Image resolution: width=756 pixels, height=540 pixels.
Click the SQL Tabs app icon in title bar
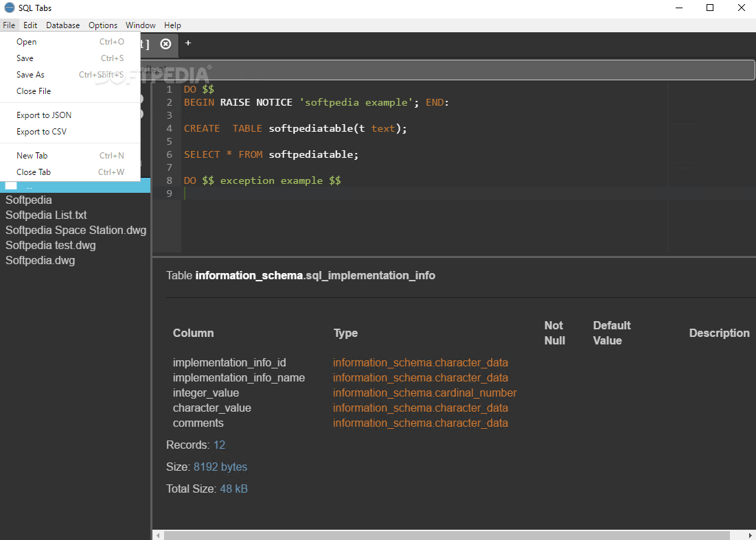[x=9, y=8]
